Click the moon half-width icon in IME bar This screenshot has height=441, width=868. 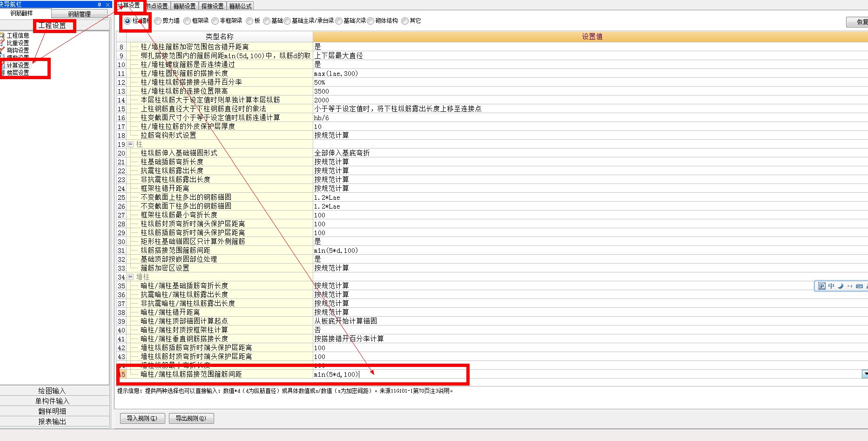click(x=841, y=286)
